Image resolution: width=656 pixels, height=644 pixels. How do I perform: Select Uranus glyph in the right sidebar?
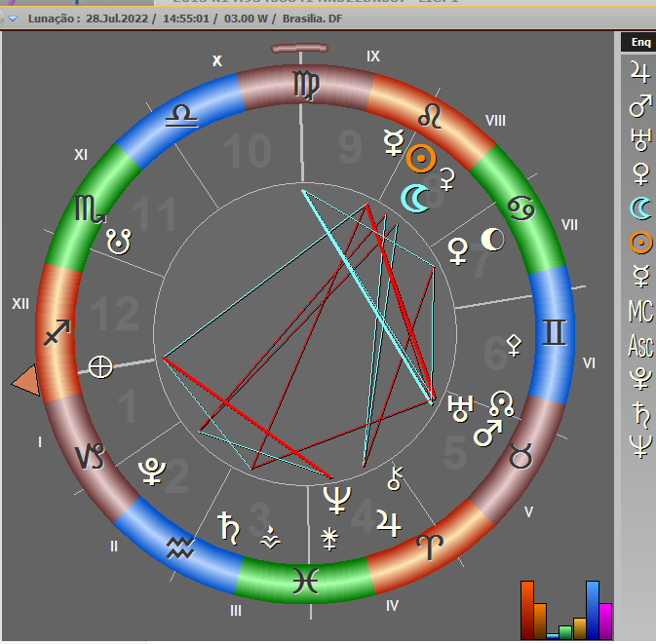pos(641,139)
